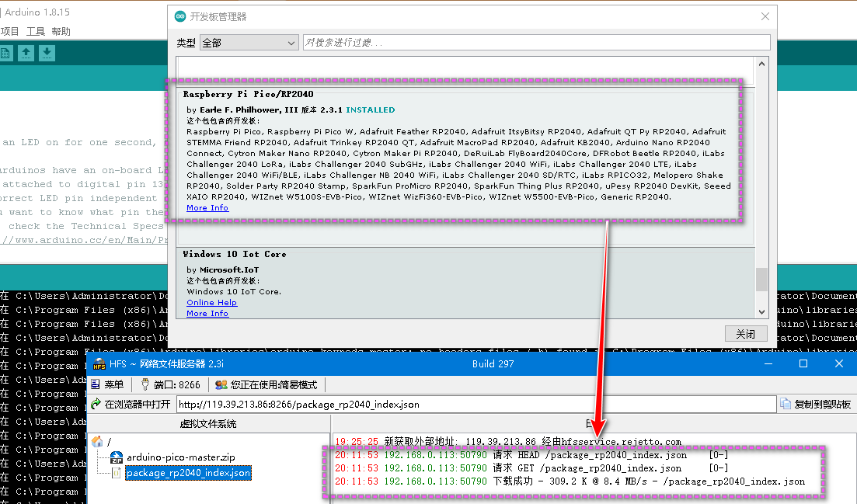Viewport: 857px width, 504px height.
Task: Click the New sketch icon in Arduino toolbar
Action: [5, 53]
